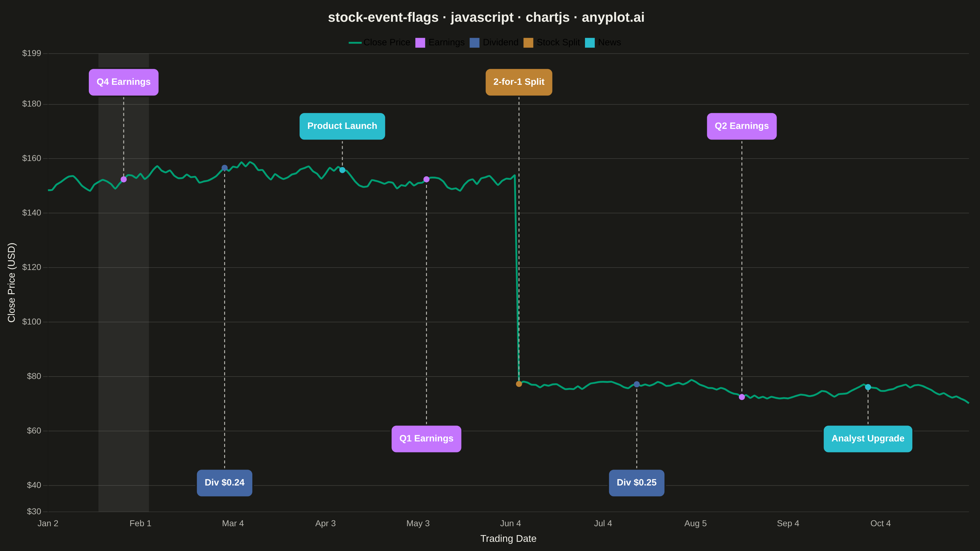Click the "$100" y-axis label
Image resolution: width=980 pixels, height=551 pixels.
click(32, 322)
